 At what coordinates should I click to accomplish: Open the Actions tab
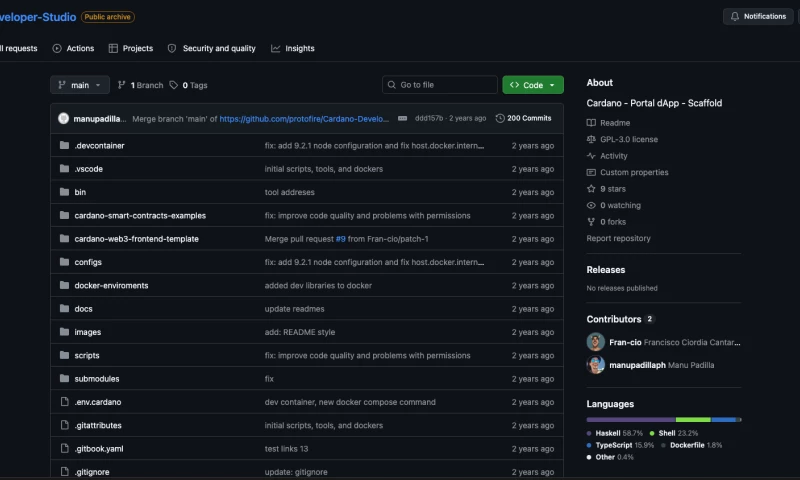point(73,48)
